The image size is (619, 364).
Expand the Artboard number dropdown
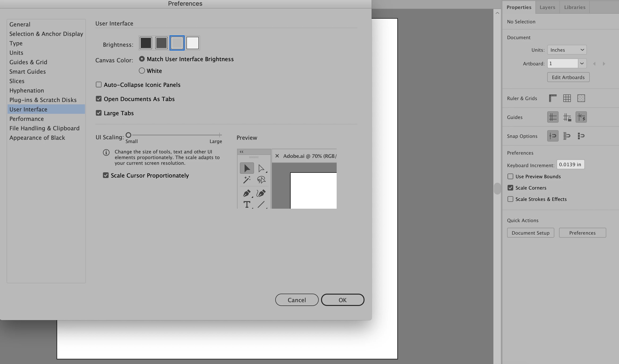[x=582, y=63]
